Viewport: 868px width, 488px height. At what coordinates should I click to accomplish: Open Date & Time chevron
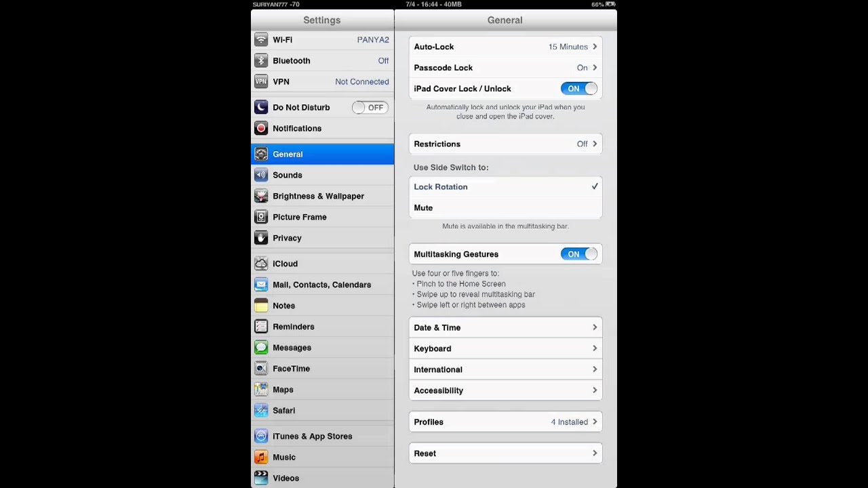[x=595, y=327]
